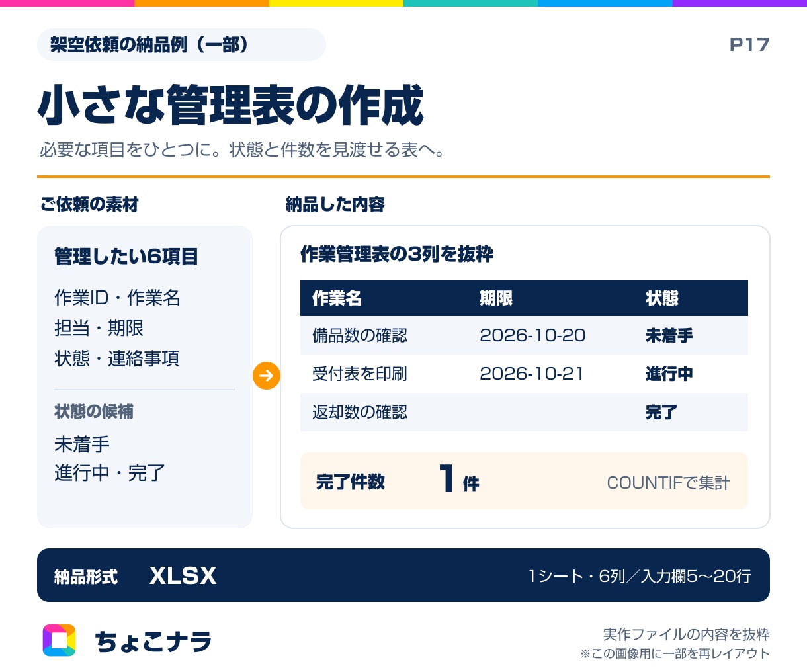
Task: Click the 備品数の確認 cell
Action: click(360, 335)
